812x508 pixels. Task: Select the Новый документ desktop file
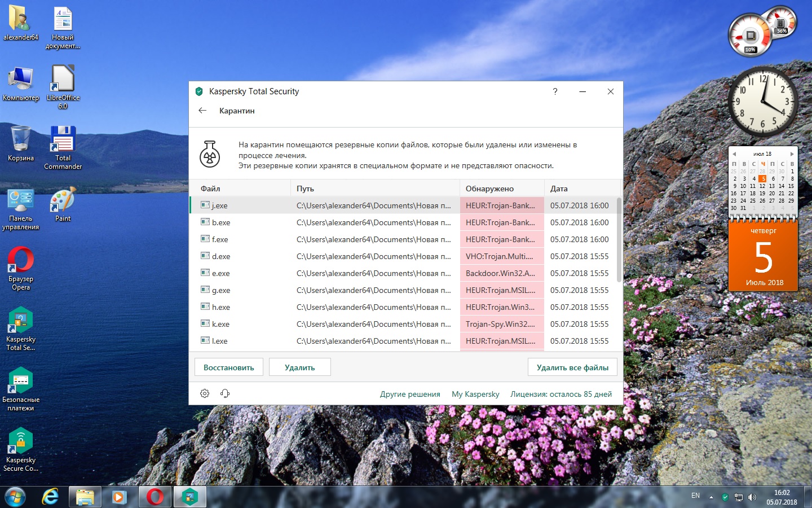click(63, 28)
